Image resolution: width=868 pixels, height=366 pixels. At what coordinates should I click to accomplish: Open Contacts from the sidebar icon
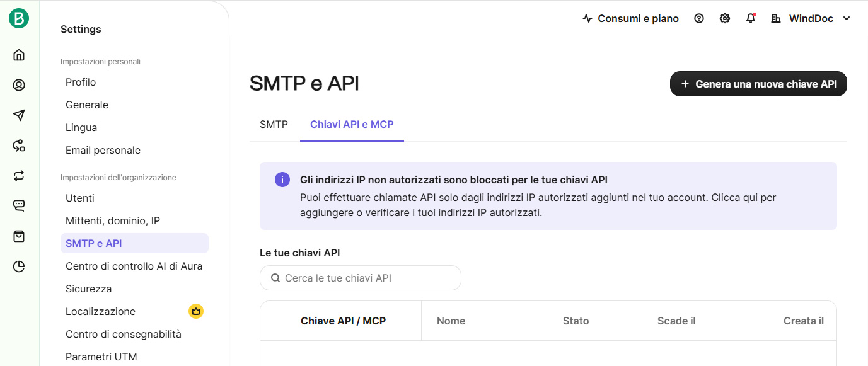[x=19, y=85]
